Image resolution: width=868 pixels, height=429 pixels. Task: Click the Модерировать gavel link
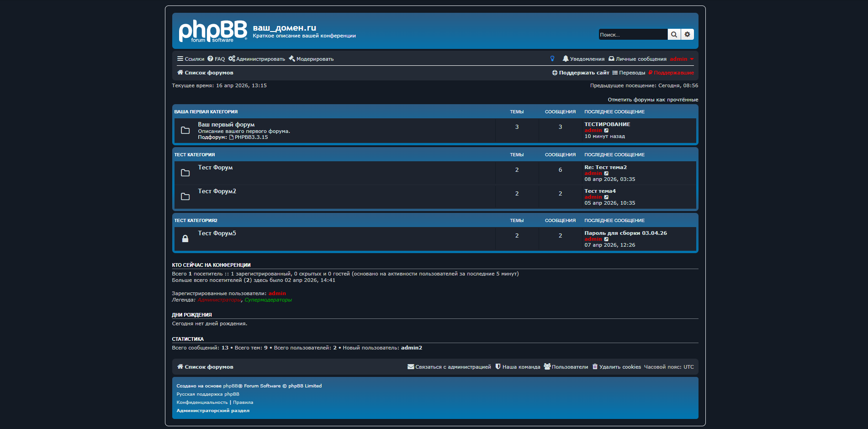pos(311,59)
